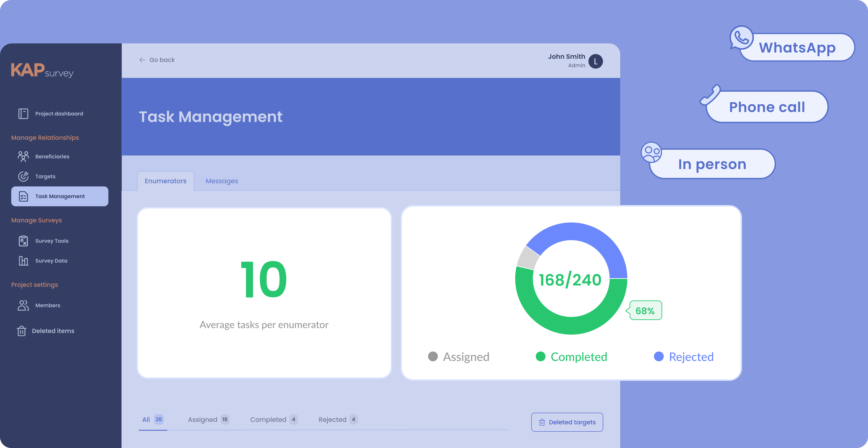Click the Deleted targets button
Viewport: 868px width, 448px height.
click(567, 422)
